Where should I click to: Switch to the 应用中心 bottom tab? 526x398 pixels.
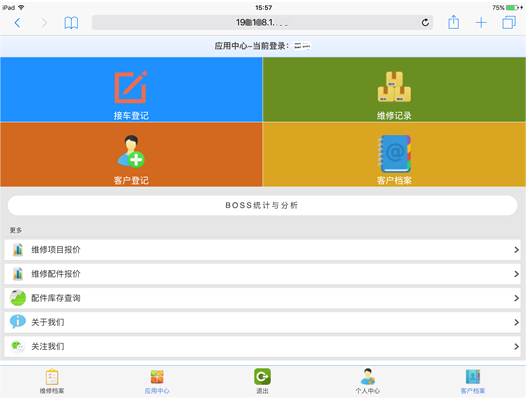tap(157, 381)
